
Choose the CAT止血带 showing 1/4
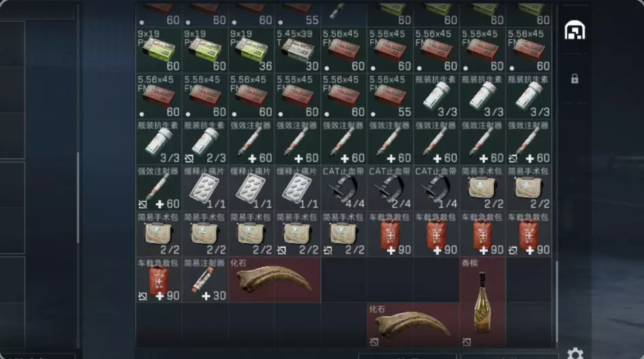[x=437, y=189]
